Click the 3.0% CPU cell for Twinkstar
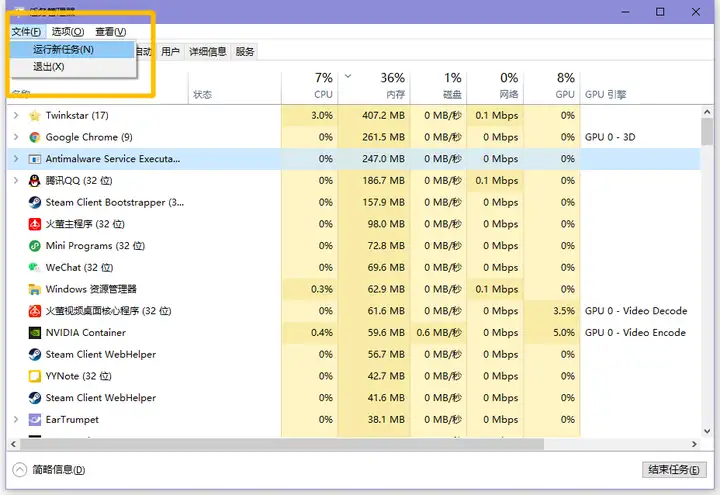 pos(309,115)
